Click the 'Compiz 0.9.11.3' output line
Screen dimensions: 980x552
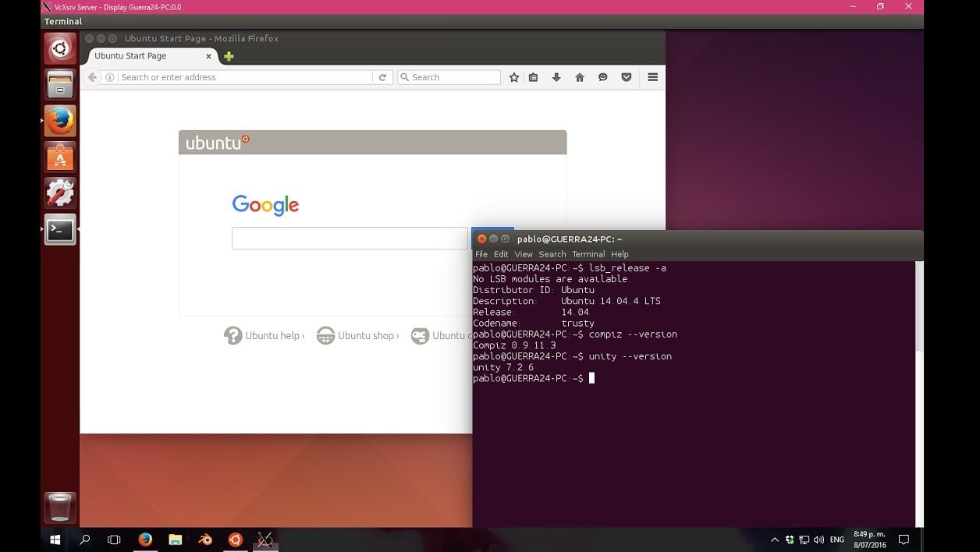514,345
